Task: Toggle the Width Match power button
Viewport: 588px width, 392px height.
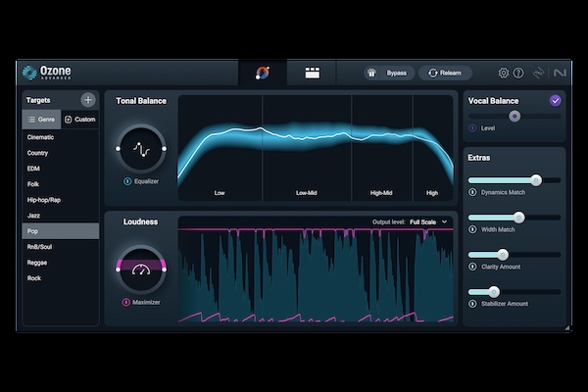Action: tap(472, 229)
